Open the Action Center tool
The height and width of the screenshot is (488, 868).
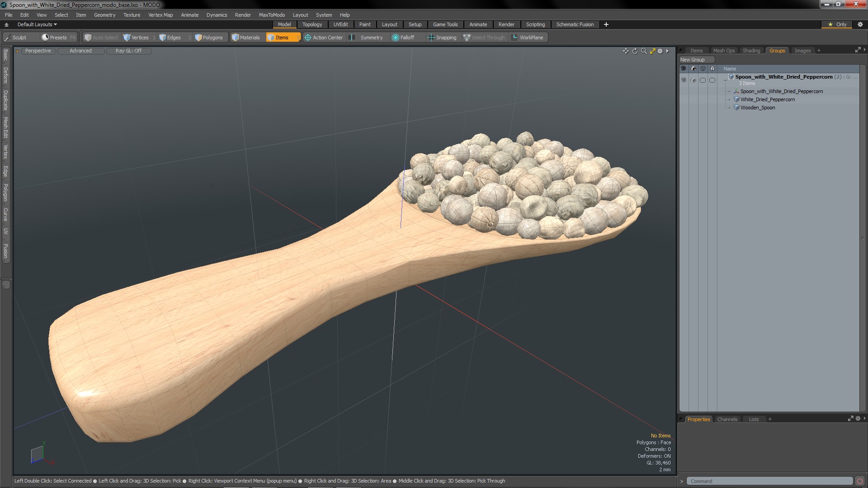click(x=324, y=38)
